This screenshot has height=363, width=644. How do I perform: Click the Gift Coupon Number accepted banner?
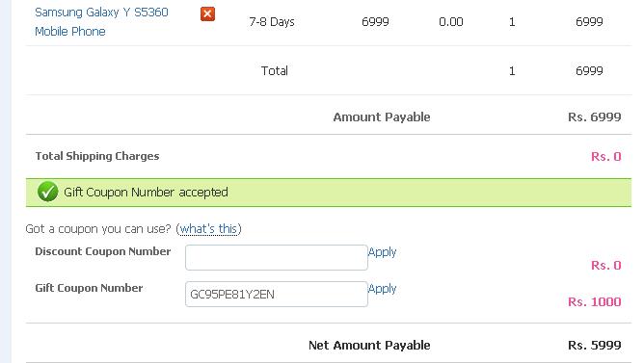pos(329,193)
